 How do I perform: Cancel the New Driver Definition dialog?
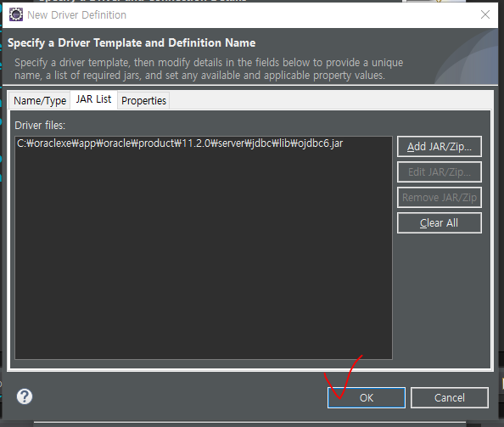[450, 398]
